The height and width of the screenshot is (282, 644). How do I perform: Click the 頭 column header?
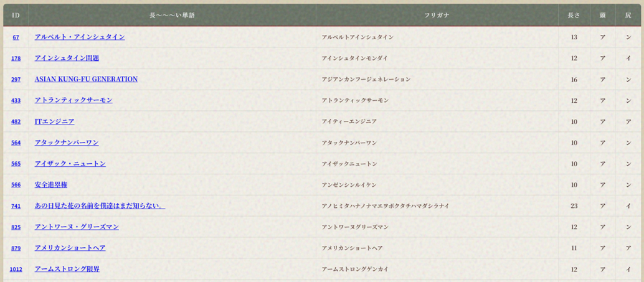[x=602, y=15]
